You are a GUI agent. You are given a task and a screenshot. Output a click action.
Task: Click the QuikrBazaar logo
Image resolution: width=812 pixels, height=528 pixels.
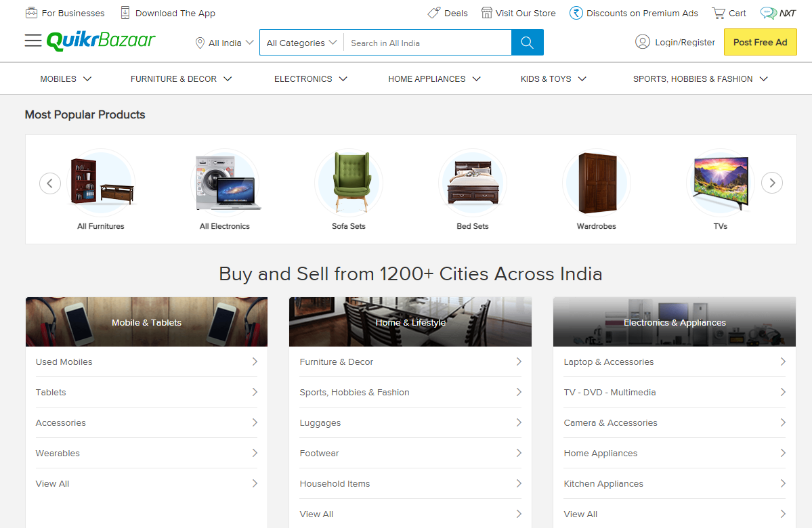point(101,41)
